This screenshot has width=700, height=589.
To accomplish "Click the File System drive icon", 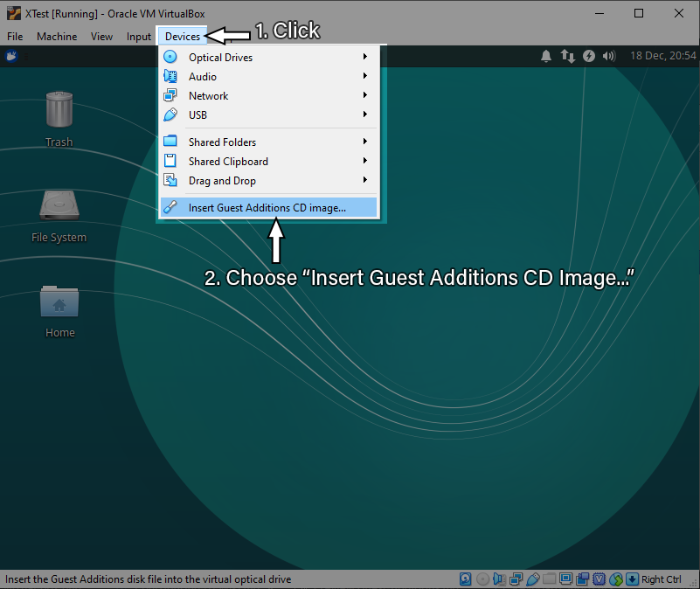I will (x=59, y=206).
